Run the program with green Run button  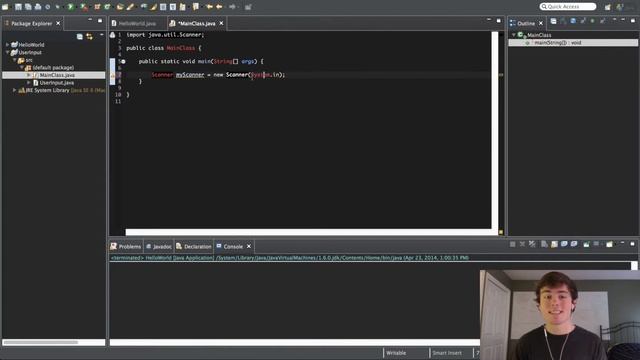[x=71, y=7]
